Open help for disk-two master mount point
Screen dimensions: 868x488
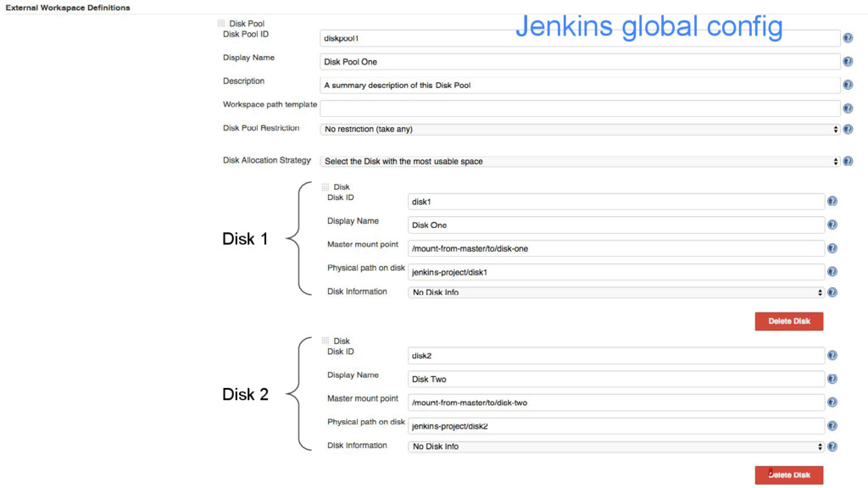[832, 402]
